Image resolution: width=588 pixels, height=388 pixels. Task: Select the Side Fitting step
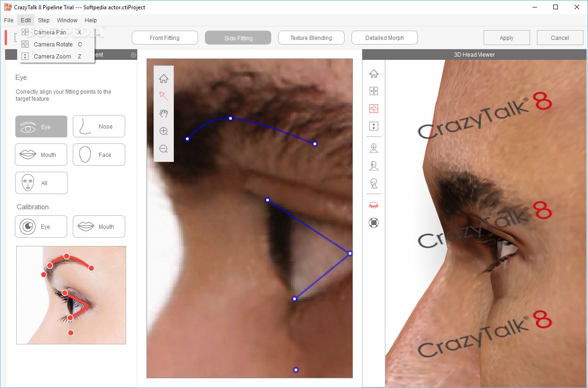(238, 38)
